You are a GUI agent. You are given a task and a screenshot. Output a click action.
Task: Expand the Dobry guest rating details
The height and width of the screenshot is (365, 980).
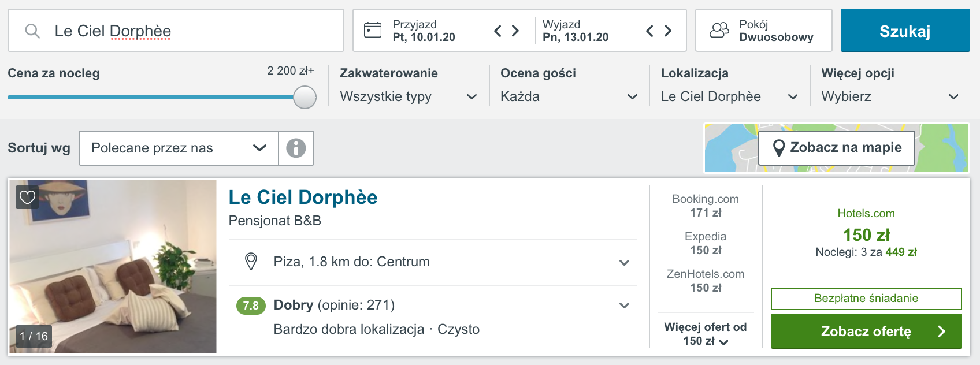coord(624,306)
